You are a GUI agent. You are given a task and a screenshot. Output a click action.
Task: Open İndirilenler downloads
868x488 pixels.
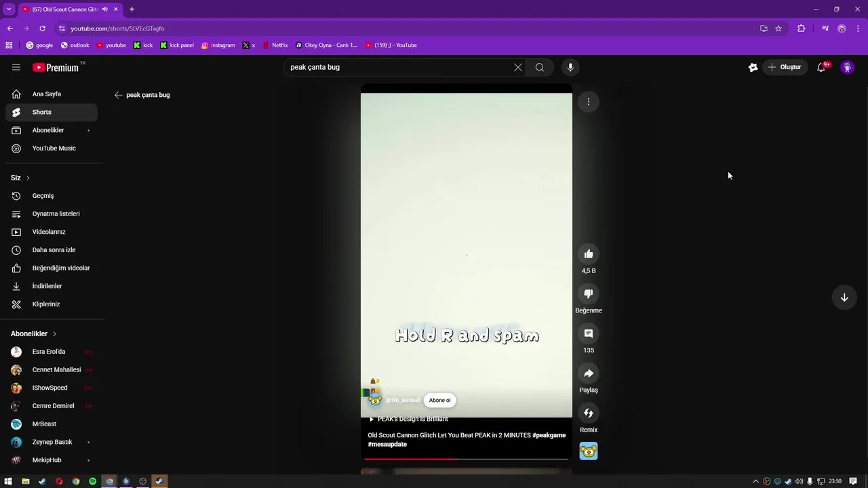click(x=52, y=286)
